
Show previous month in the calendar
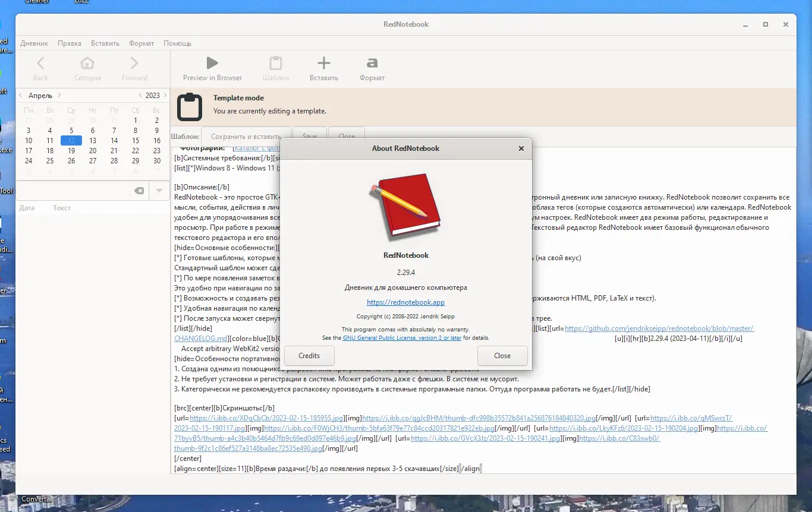point(21,95)
